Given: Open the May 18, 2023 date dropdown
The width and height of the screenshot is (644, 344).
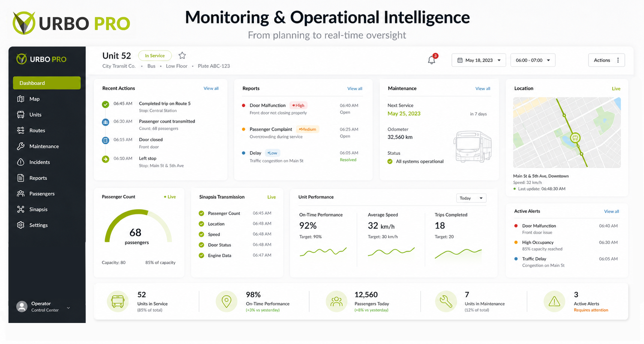Looking at the screenshot, I should (x=479, y=60).
